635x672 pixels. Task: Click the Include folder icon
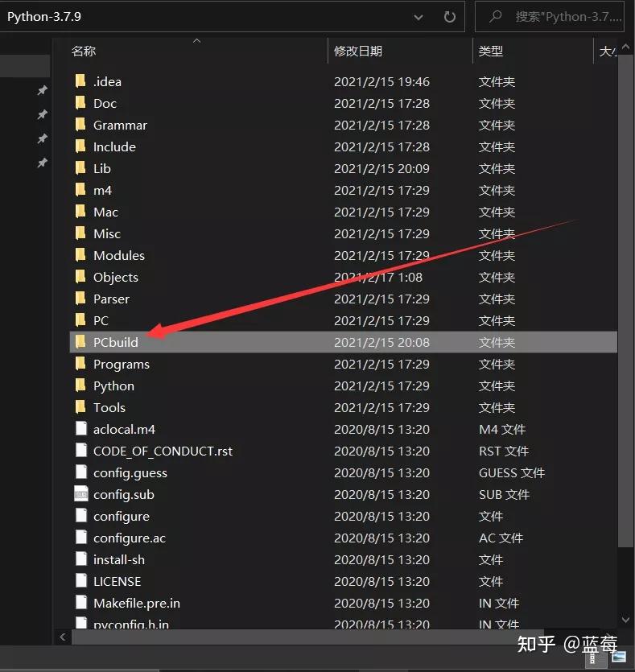tap(80, 146)
